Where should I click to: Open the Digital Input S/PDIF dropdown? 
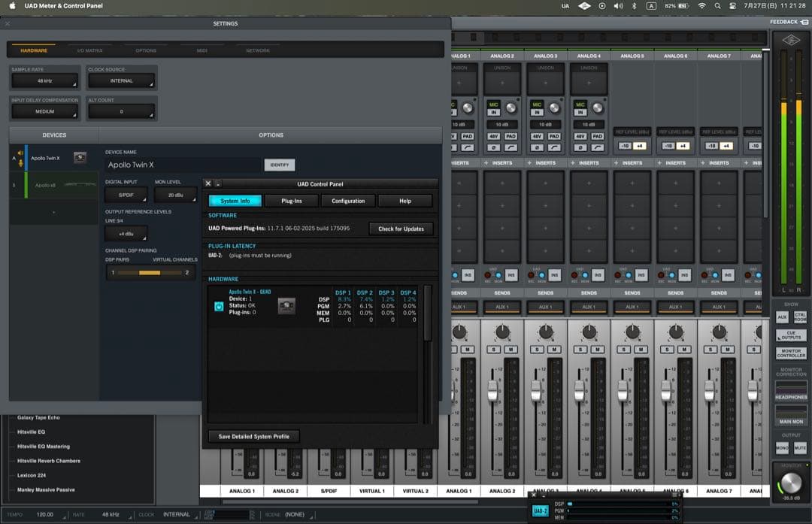(125, 195)
